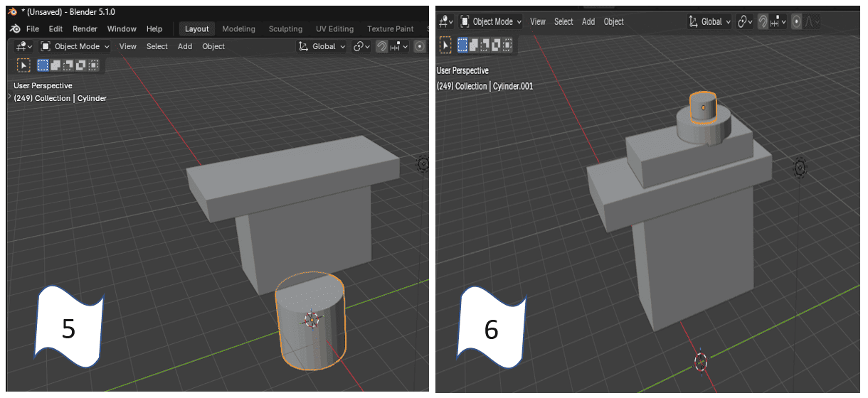Open snapping options dropdown in left viewport
868x398 pixels.
click(x=399, y=46)
